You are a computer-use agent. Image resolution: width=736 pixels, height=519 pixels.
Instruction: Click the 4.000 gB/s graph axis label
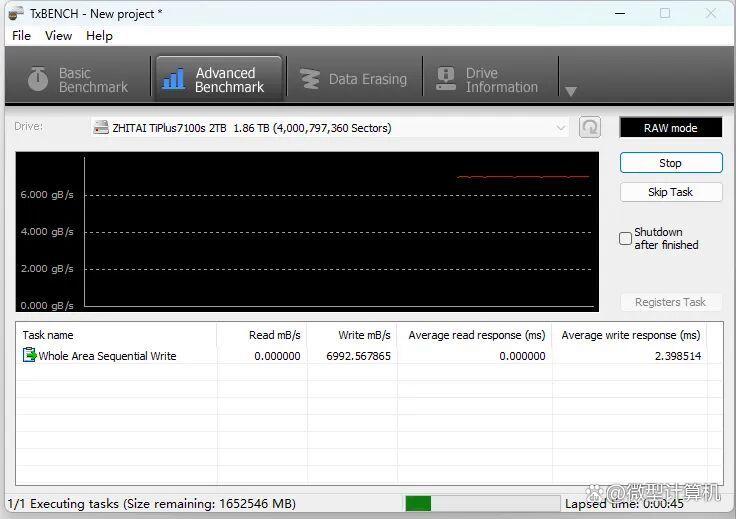tap(47, 231)
